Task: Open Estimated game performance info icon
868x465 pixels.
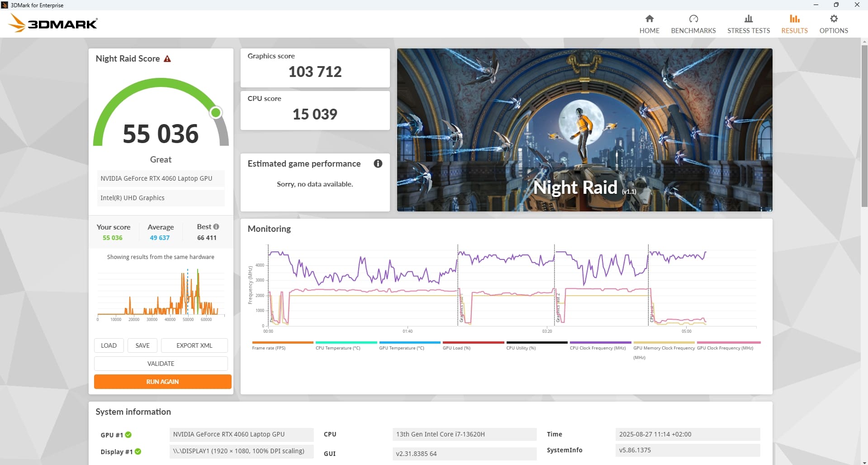Action: click(378, 163)
